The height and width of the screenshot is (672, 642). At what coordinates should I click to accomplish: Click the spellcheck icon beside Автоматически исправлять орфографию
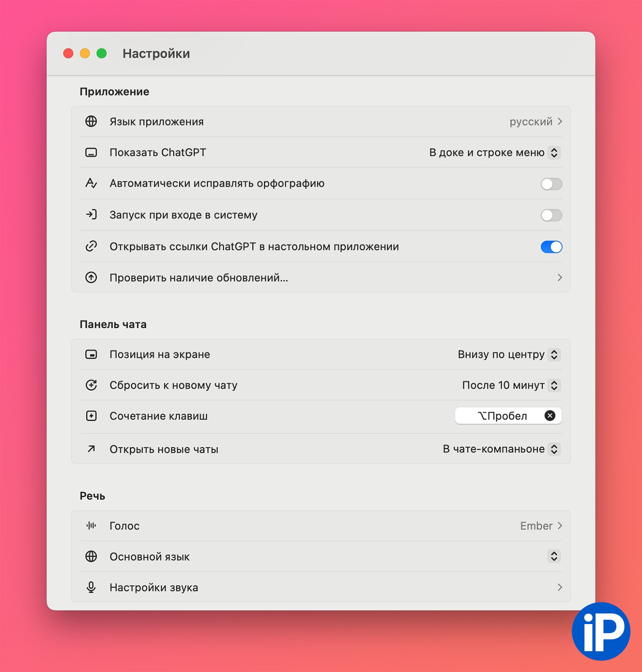(91, 183)
